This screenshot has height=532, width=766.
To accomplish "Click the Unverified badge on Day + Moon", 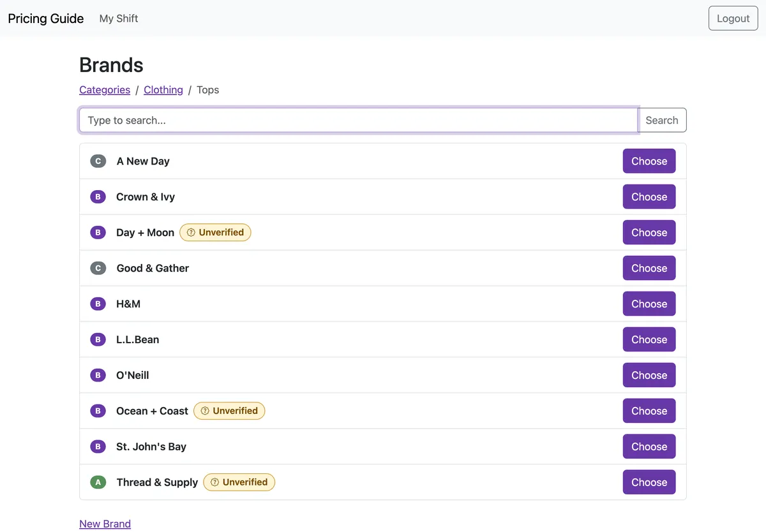I will click(215, 233).
